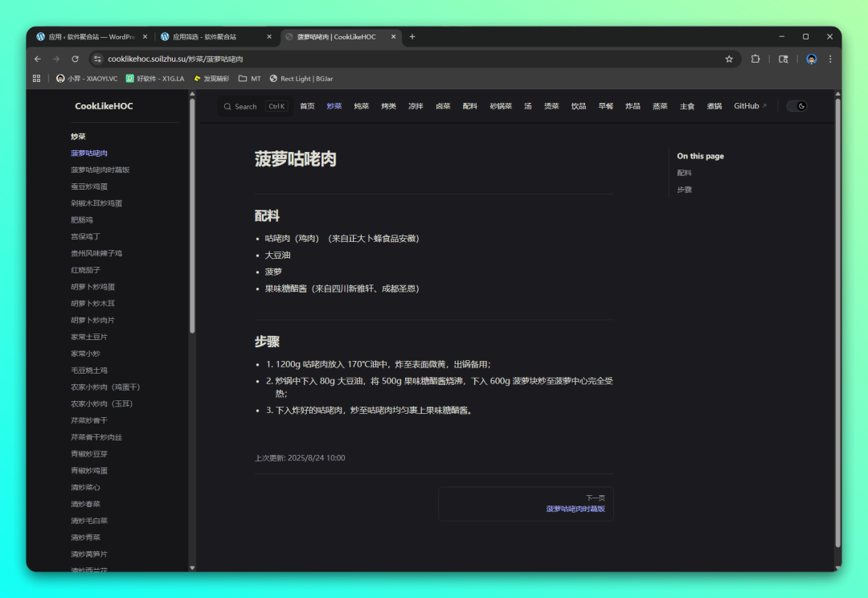Open the Chrome three-dot menu
The height and width of the screenshot is (598, 868).
tap(830, 59)
